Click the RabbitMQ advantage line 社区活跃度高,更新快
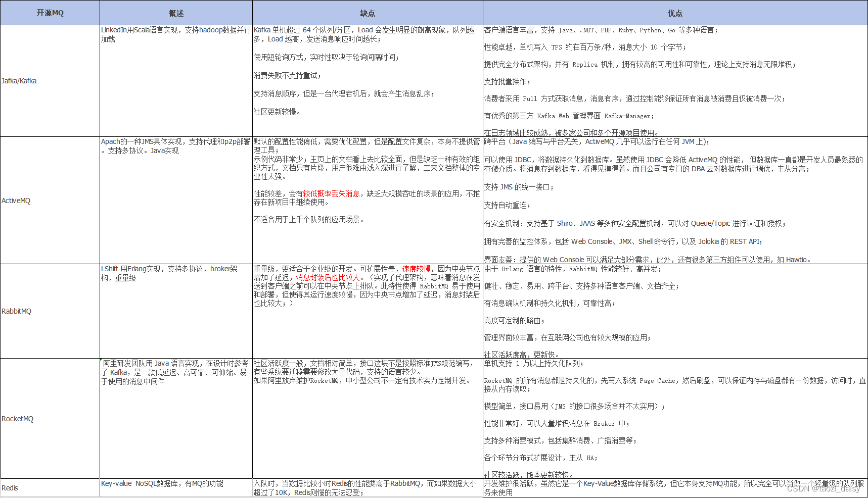 [522, 355]
